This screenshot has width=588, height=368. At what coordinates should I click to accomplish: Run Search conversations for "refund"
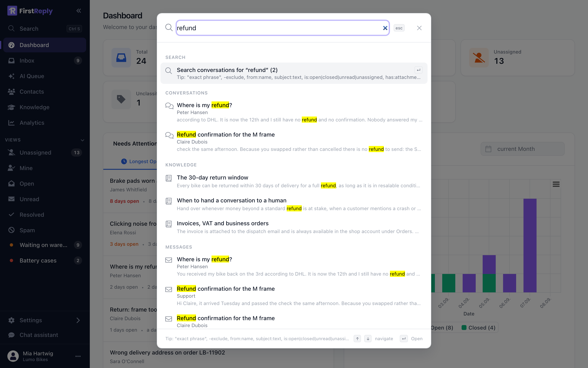294,73
